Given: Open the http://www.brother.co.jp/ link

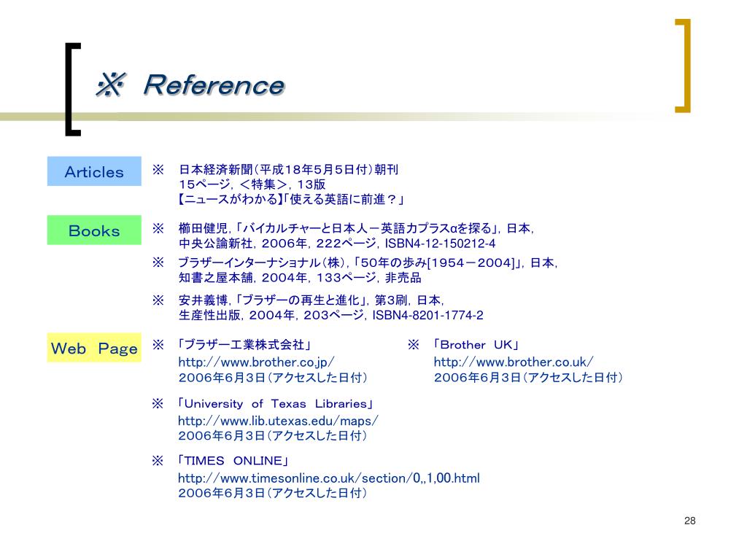Looking at the screenshot, I should click(x=256, y=362).
